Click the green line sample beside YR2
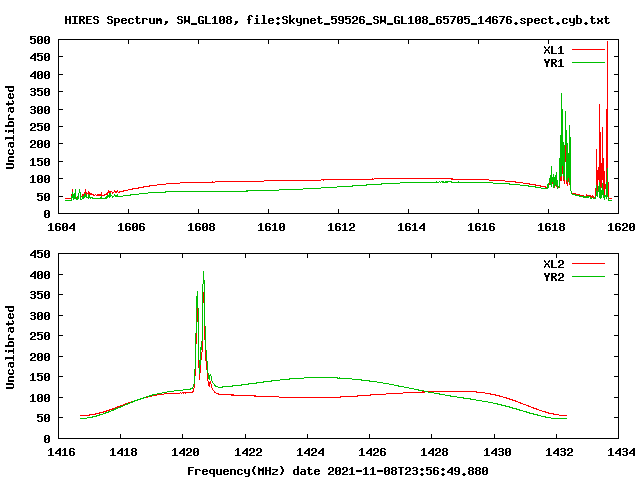The width and height of the screenshot is (640, 480). [590, 276]
